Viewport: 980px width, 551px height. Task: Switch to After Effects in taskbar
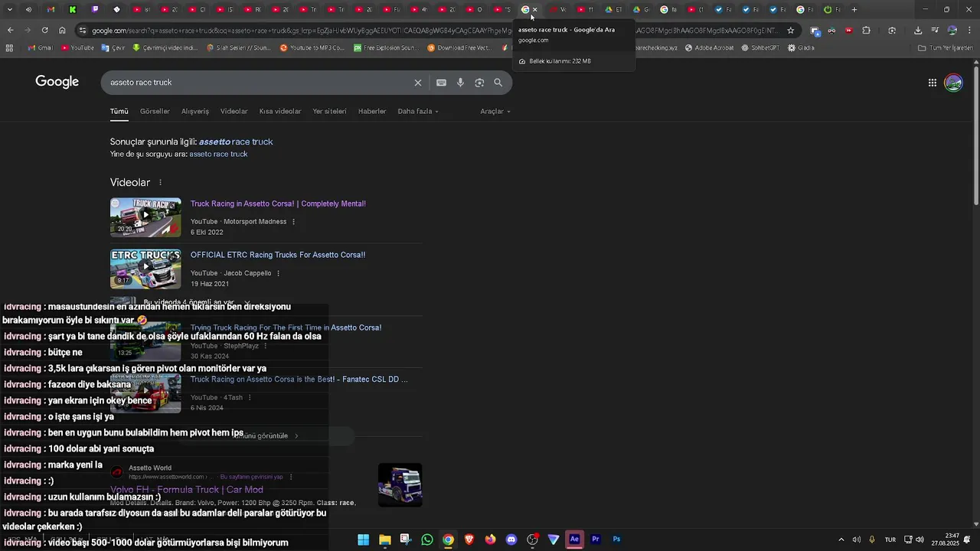coord(574,540)
